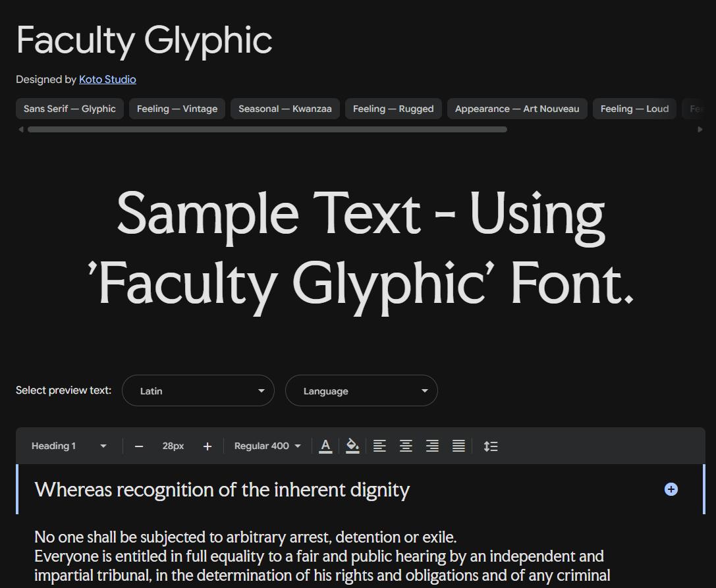Image resolution: width=716 pixels, height=588 pixels.
Task: Increase font size with plus button
Action: pyautogui.click(x=207, y=446)
